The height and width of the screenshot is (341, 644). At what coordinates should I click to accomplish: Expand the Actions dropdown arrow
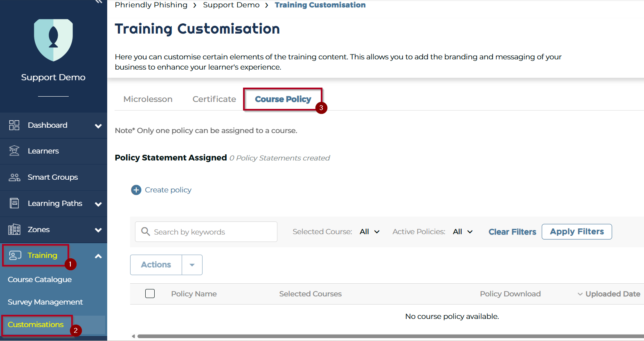(192, 265)
